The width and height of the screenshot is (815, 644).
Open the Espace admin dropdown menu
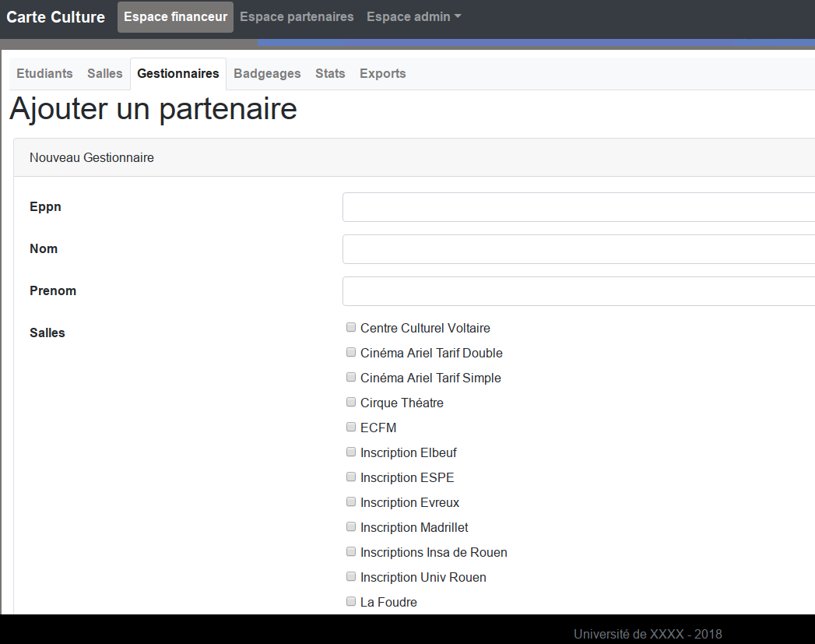(413, 17)
